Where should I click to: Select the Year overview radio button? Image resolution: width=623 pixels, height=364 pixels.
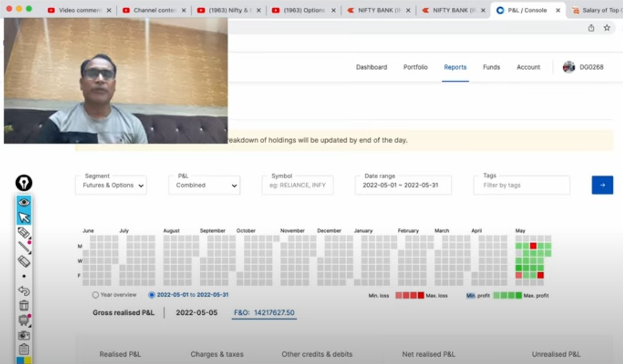pos(96,295)
